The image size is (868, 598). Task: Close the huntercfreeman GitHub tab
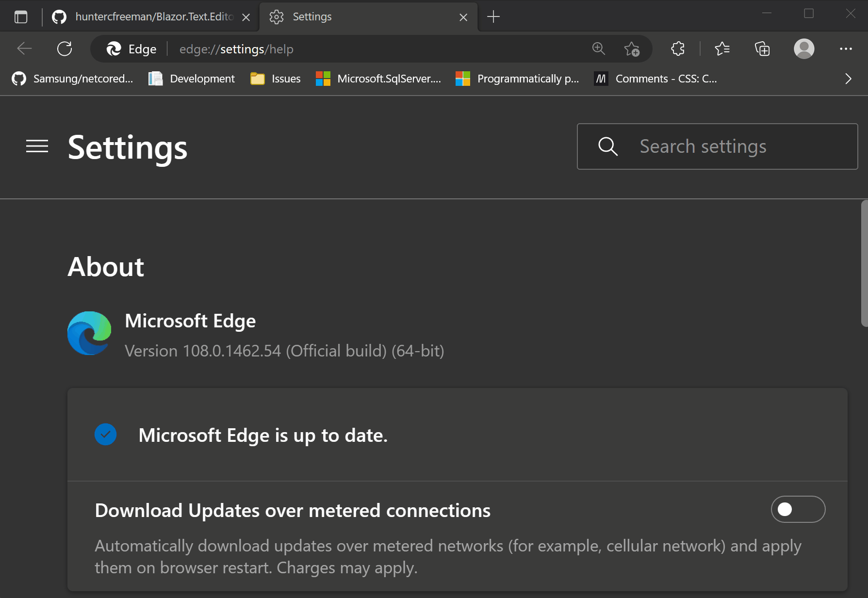[246, 17]
